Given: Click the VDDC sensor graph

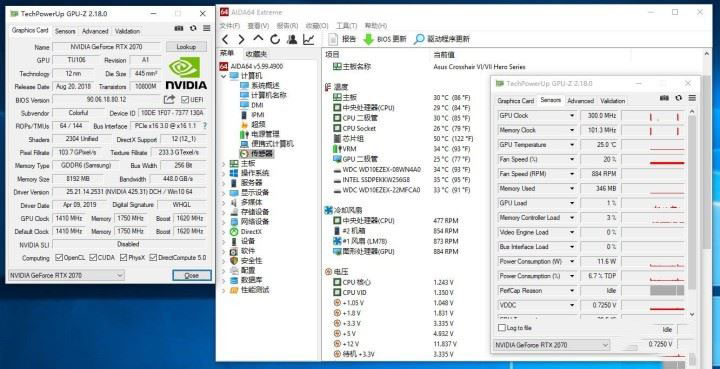Looking at the screenshot, I should [x=654, y=305].
